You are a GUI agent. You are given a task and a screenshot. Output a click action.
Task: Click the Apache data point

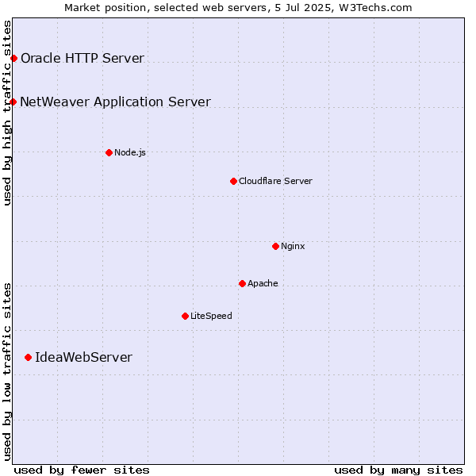tap(242, 283)
